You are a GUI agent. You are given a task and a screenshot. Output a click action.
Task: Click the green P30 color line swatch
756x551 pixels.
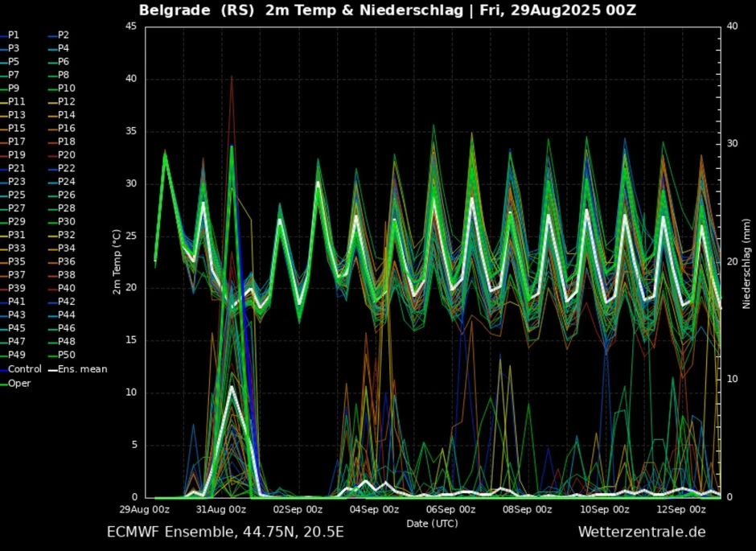tap(51, 222)
